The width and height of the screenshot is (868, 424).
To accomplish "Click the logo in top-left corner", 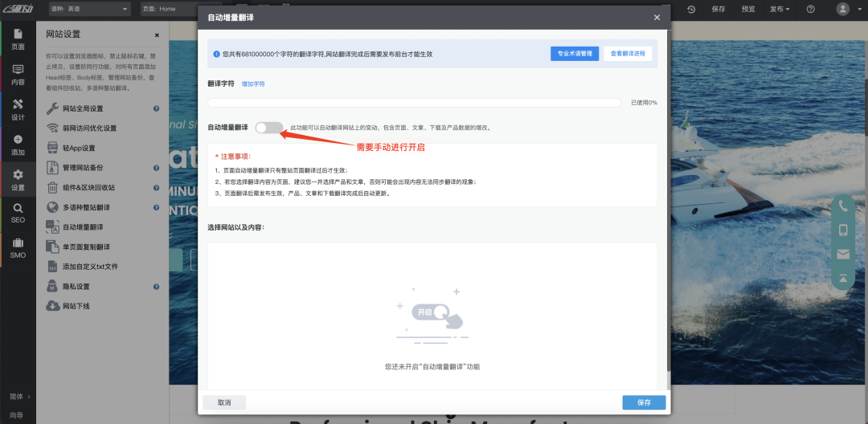I will coord(18,9).
